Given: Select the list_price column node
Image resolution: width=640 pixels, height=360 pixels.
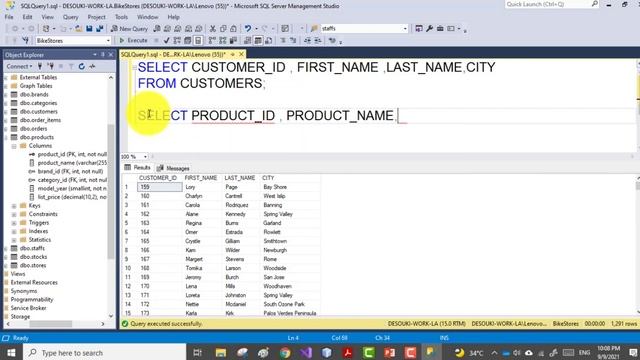Looking at the screenshot, I should tap(72, 197).
